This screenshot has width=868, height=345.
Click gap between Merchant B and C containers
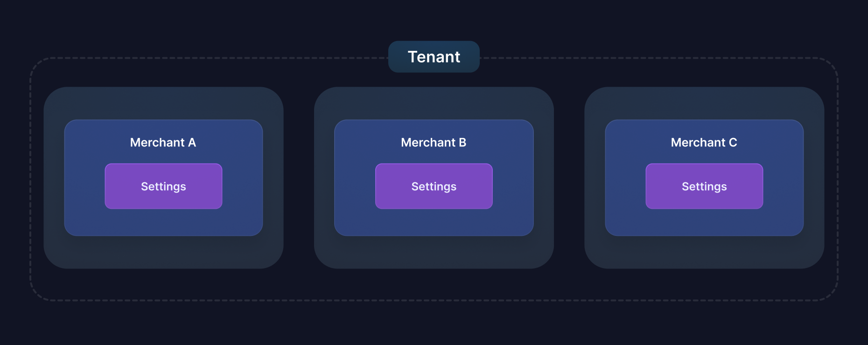[569, 177]
